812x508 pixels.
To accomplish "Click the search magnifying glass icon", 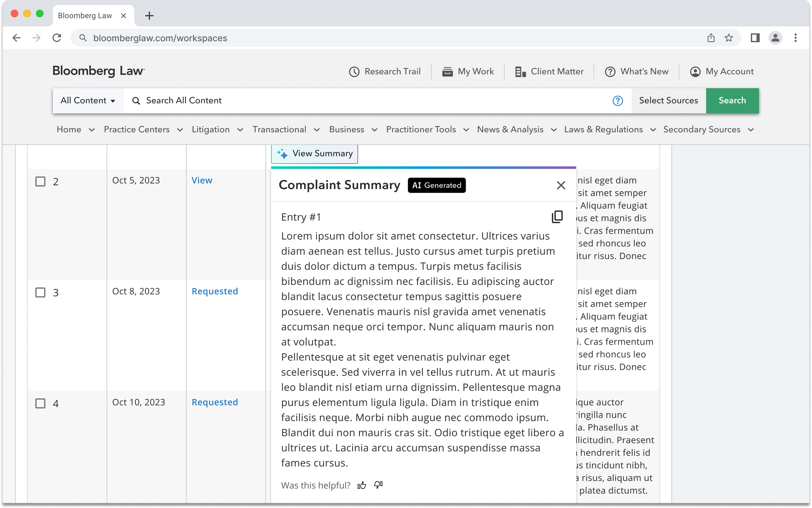I will tap(136, 100).
